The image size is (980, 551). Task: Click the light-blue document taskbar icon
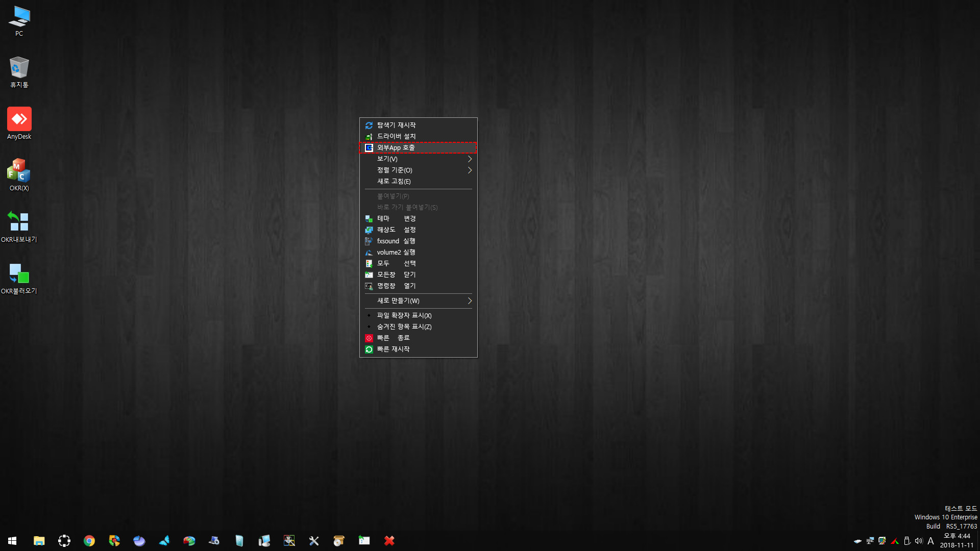[239, 541]
